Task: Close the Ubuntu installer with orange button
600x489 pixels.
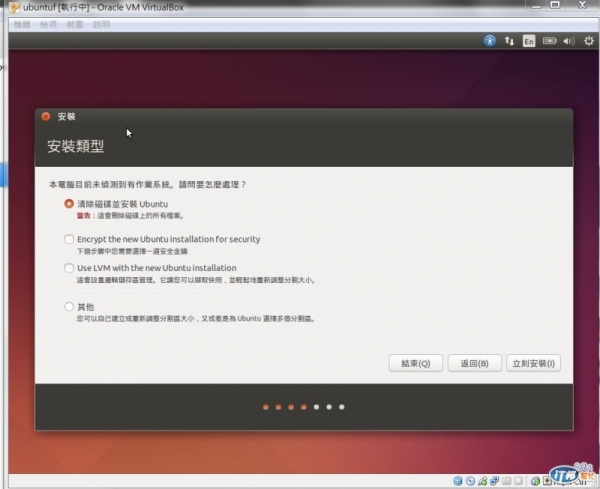Action: click(46, 116)
